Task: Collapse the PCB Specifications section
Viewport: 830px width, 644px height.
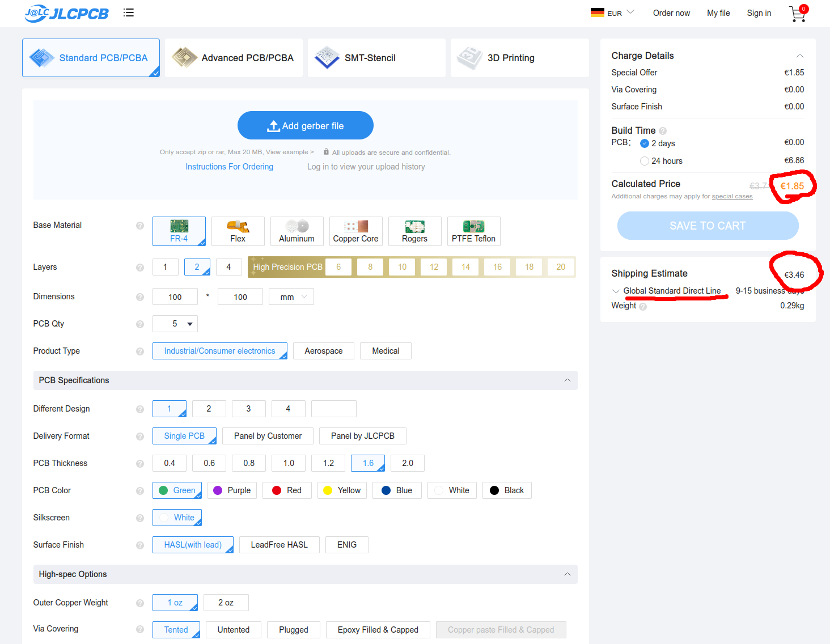Action: [x=568, y=380]
